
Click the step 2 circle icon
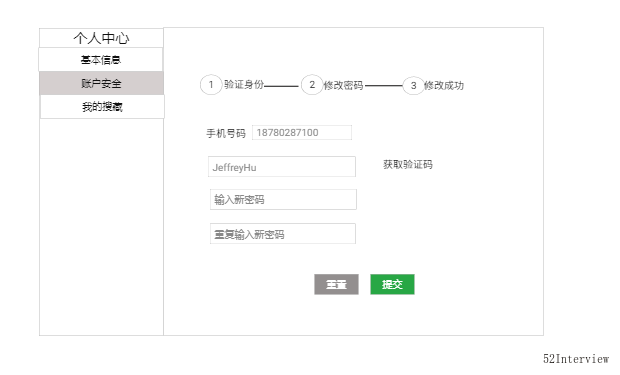[312, 85]
